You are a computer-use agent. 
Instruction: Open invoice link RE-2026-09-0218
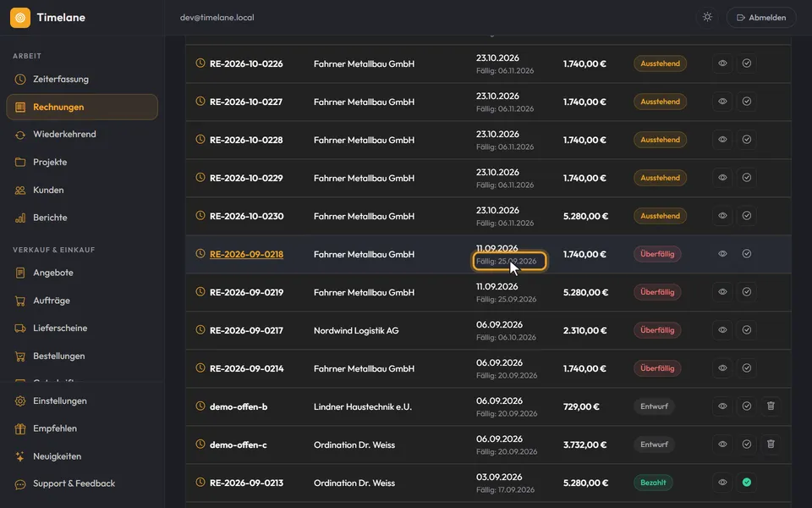coord(246,255)
